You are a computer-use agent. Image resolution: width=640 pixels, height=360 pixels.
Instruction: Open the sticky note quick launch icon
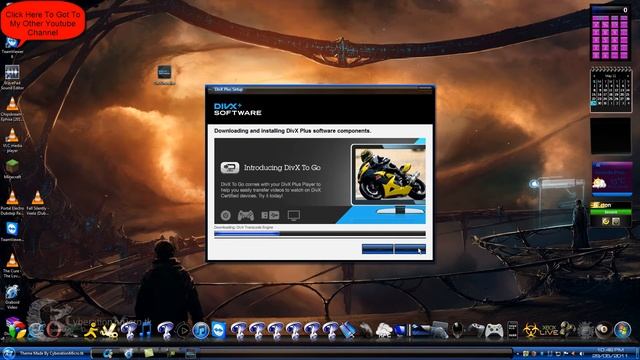tap(149, 353)
